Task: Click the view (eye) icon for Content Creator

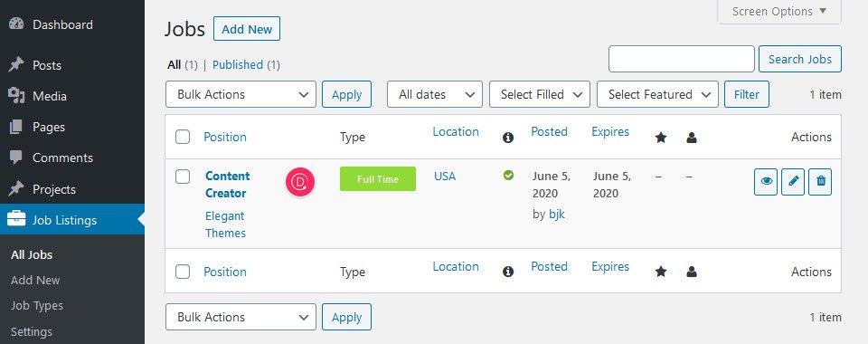Action: [766, 182]
